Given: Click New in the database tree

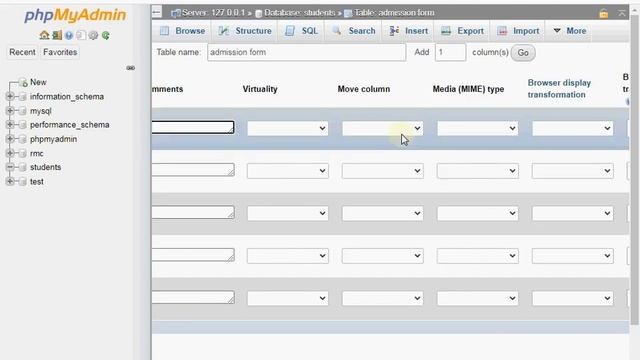Looking at the screenshot, I should [x=38, y=82].
